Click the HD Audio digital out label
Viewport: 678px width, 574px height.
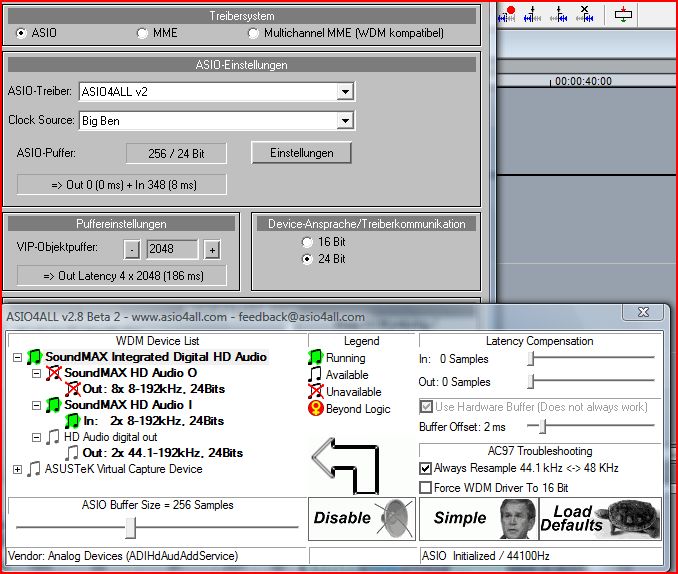[111, 437]
